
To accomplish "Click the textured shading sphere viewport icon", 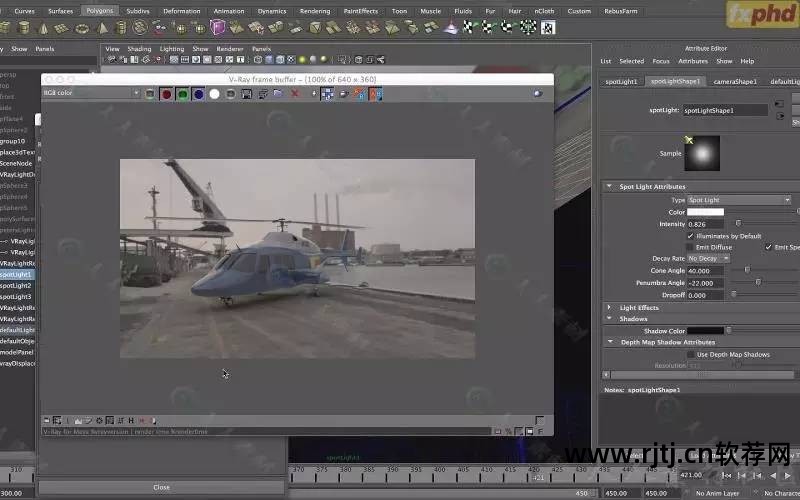I will click(291, 60).
